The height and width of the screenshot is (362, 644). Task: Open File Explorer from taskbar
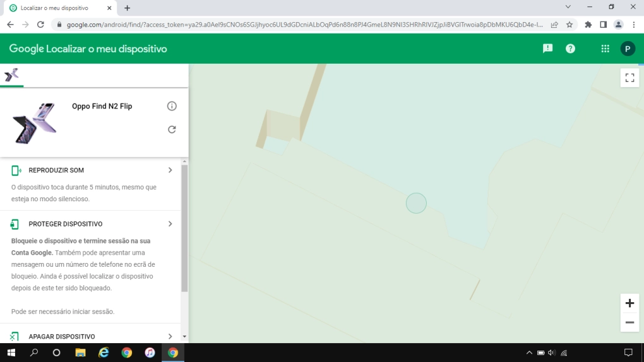[x=80, y=353]
